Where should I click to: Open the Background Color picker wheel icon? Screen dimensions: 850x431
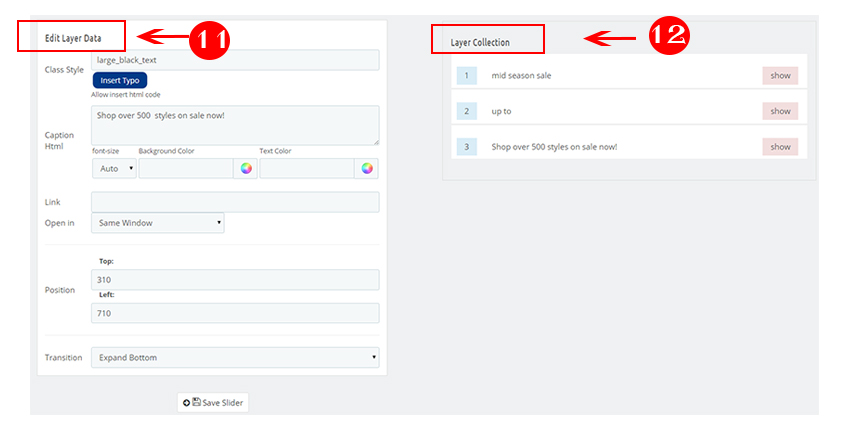coord(245,169)
